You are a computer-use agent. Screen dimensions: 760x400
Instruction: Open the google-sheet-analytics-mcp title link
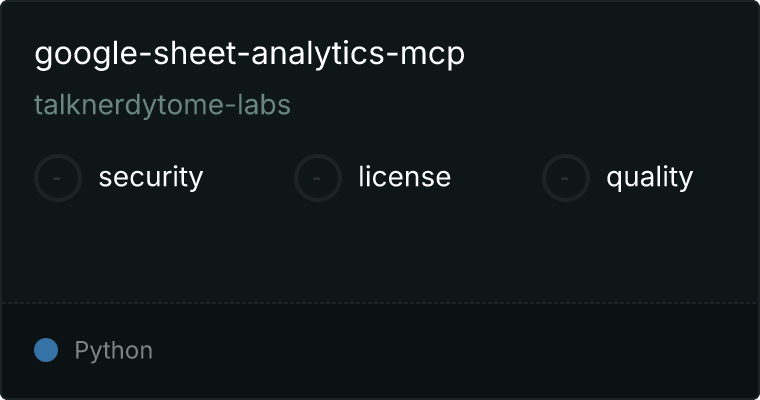250,54
